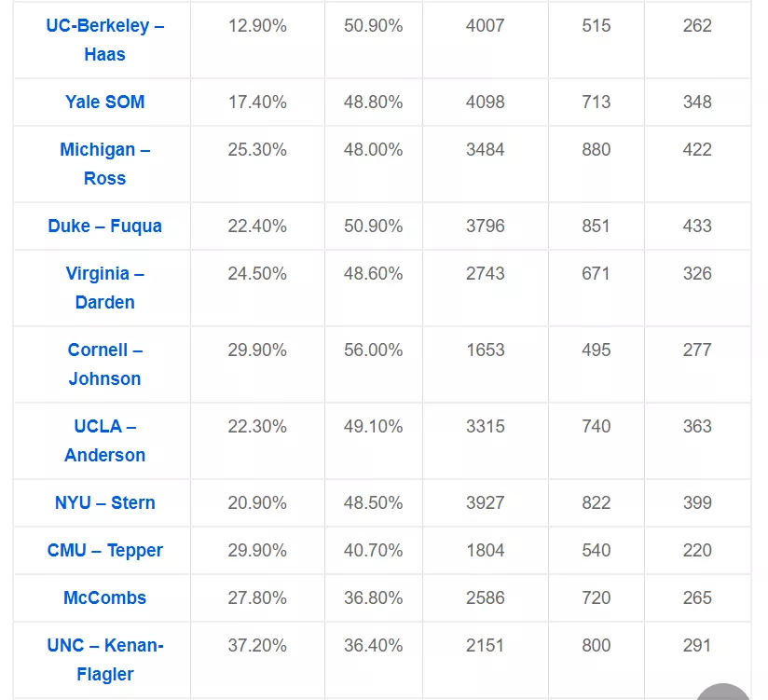Screen dimensions: 768x700
Task: Click the 433 value in Duke row
Action: click(x=696, y=226)
